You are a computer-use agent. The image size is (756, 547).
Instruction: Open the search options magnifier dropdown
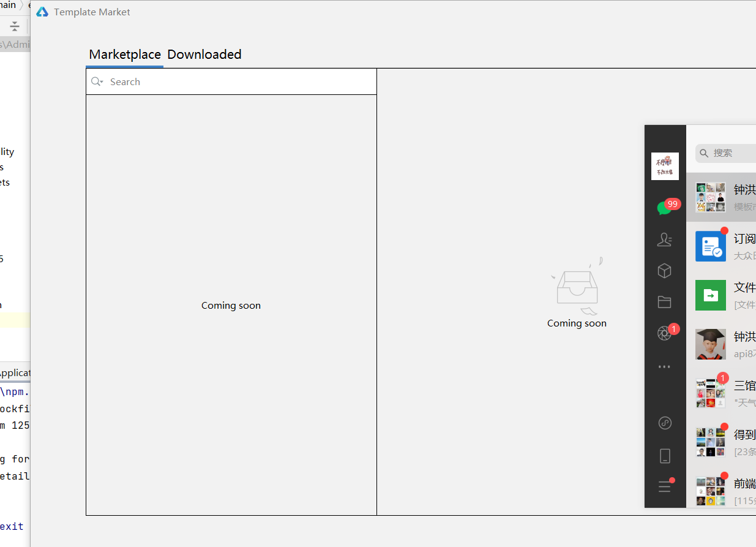point(97,81)
